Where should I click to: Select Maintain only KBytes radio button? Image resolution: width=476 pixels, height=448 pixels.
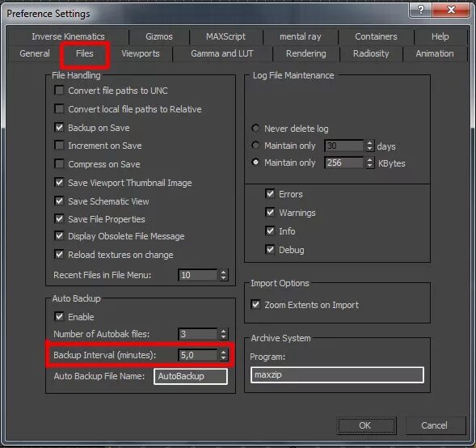point(255,163)
